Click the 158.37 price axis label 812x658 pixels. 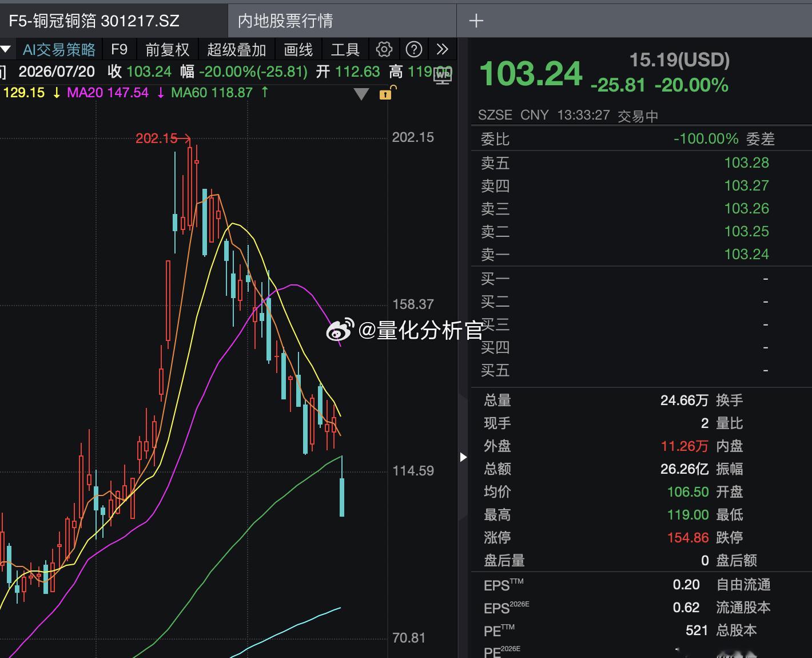point(413,304)
